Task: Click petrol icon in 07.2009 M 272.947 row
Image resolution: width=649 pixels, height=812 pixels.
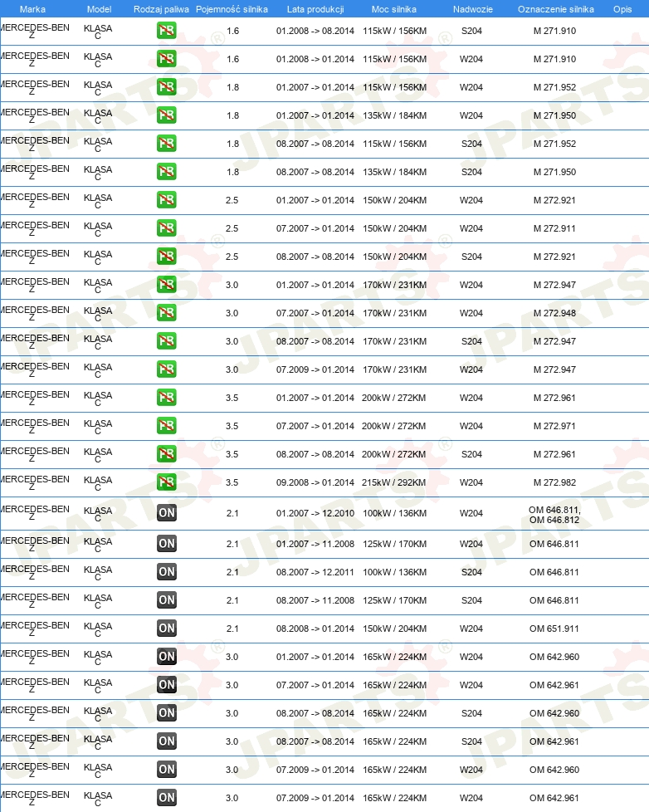Action: (x=167, y=369)
